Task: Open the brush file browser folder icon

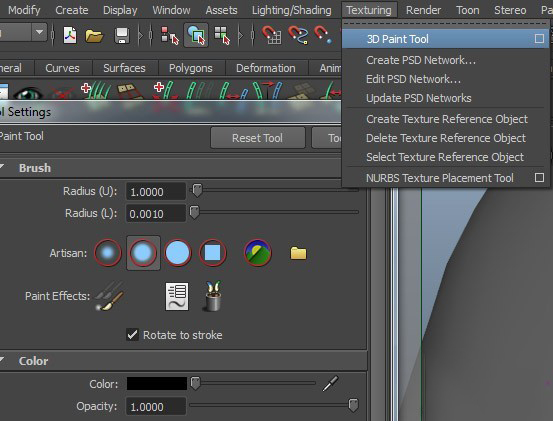Action: point(298,253)
